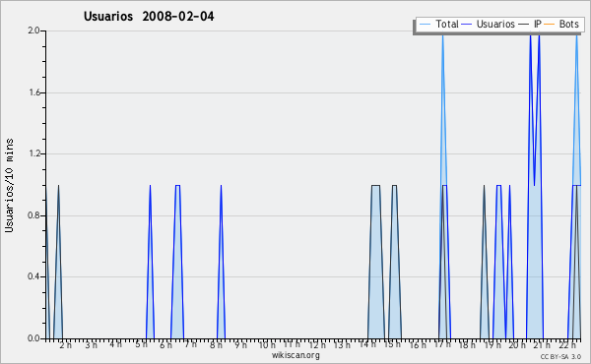Click the wide shaded peak at 14 h
This screenshot has width=591, height=364.
376,262
